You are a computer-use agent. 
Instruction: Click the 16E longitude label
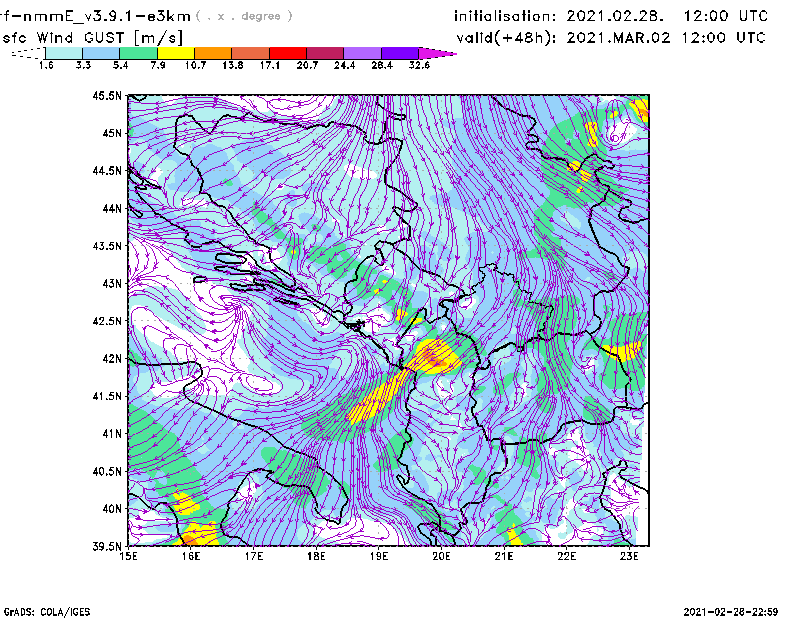[191, 556]
